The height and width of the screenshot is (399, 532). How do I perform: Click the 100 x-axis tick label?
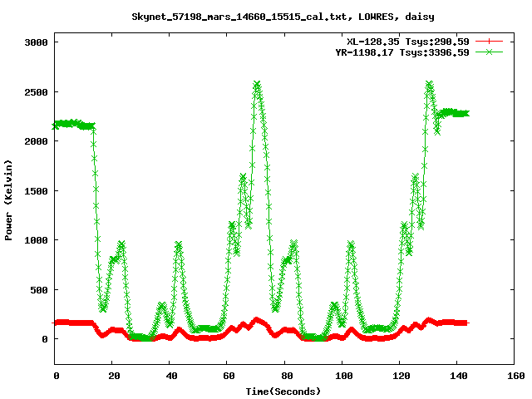344,376
